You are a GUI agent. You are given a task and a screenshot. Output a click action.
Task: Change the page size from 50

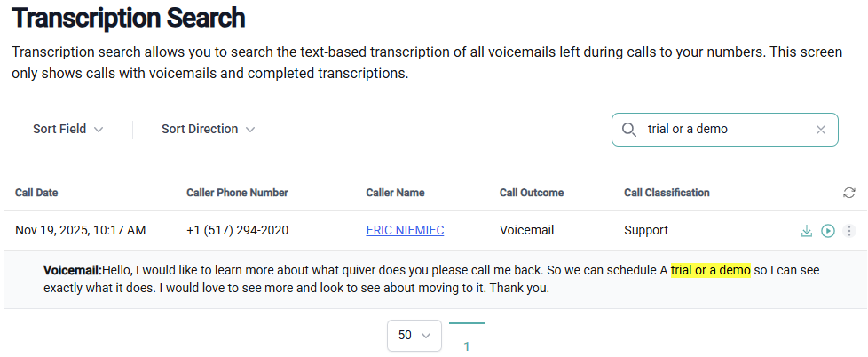point(414,335)
